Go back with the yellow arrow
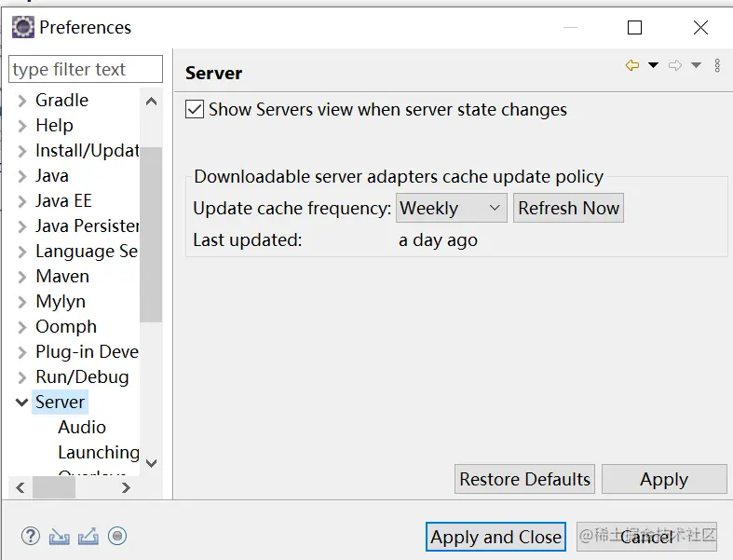This screenshot has width=733, height=560. (x=632, y=65)
